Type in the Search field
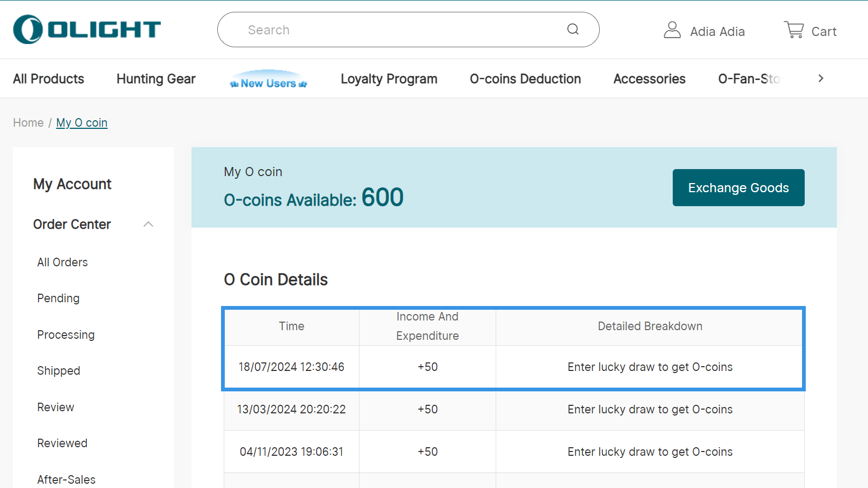Image resolution: width=868 pixels, height=488 pixels. point(397,30)
